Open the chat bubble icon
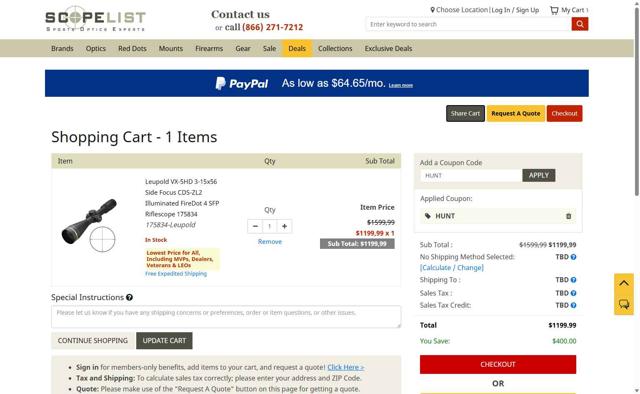The height and width of the screenshot is (394, 640). pyautogui.click(x=624, y=304)
